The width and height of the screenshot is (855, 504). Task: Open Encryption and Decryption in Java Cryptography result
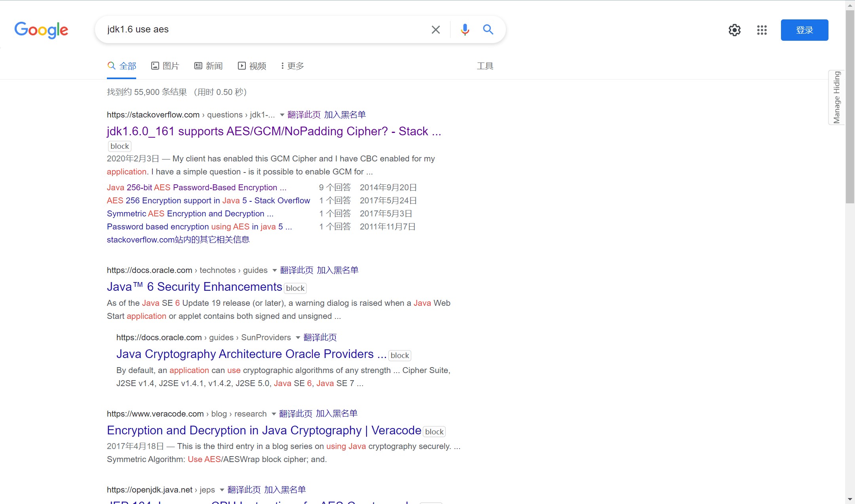point(264,430)
